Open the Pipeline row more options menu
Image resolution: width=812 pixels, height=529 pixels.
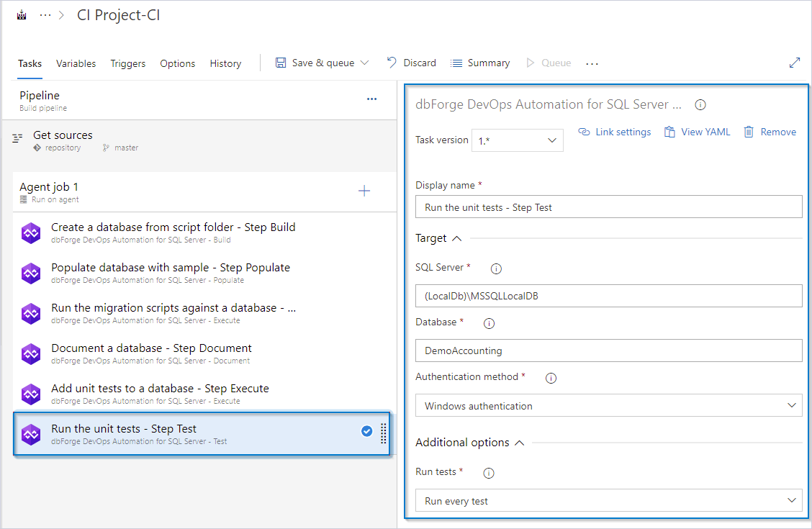[371, 99]
